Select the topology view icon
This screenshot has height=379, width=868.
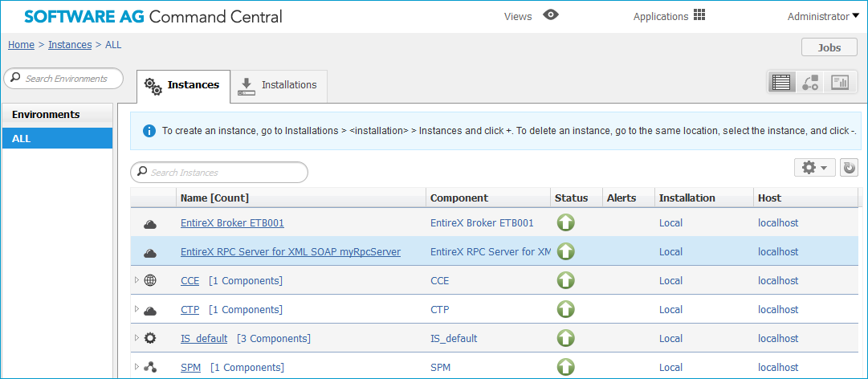tap(810, 83)
